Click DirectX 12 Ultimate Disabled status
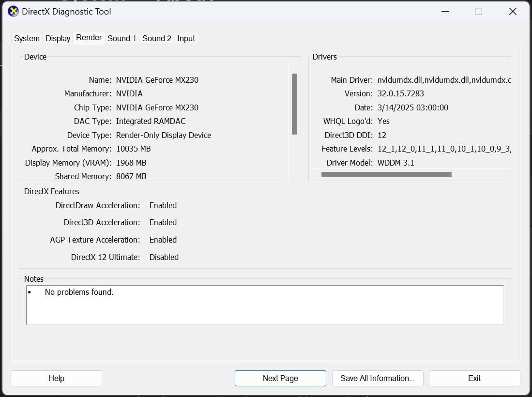Image resolution: width=532 pixels, height=397 pixels. pos(164,257)
